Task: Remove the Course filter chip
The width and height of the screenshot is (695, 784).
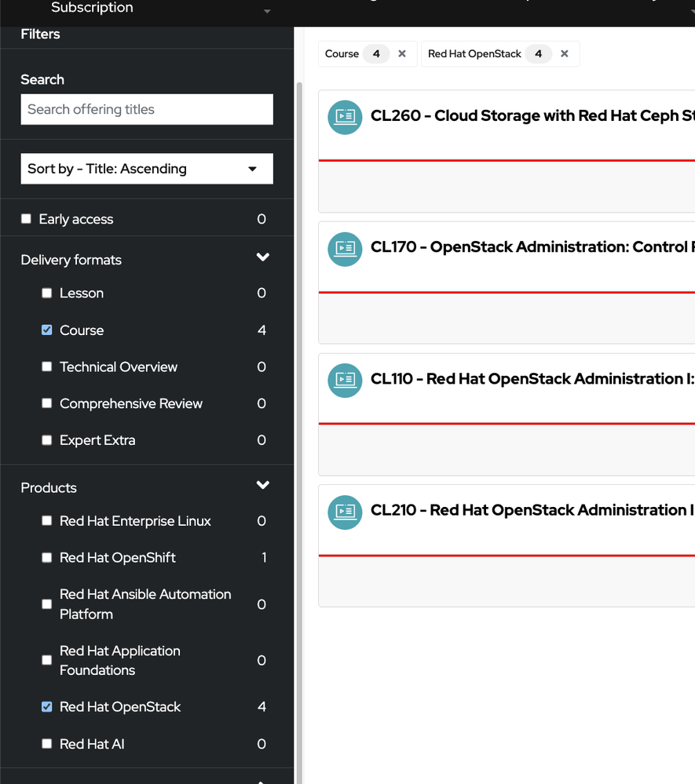Action: [x=402, y=54]
